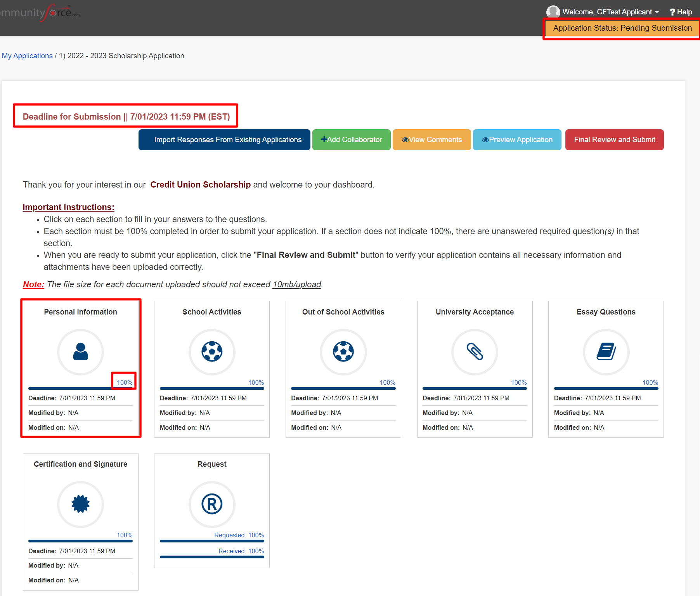Open Personal Information person icon
Screen dimensions: 700x596
(x=80, y=352)
